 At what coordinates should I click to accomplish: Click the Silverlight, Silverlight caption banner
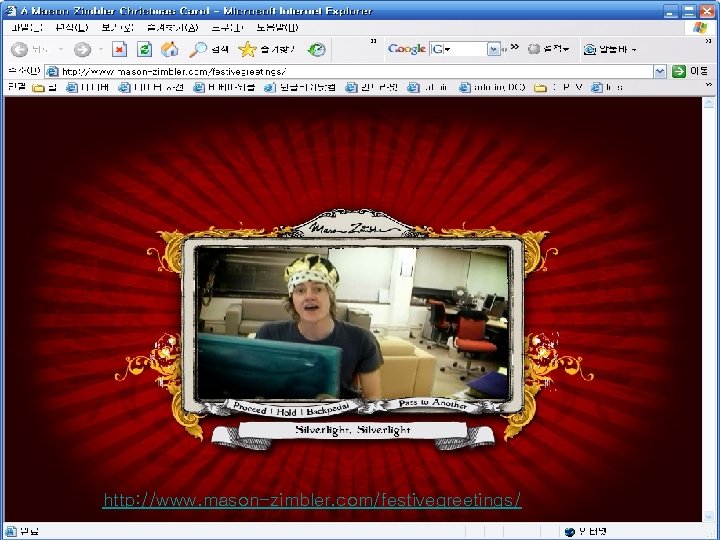pos(352,430)
